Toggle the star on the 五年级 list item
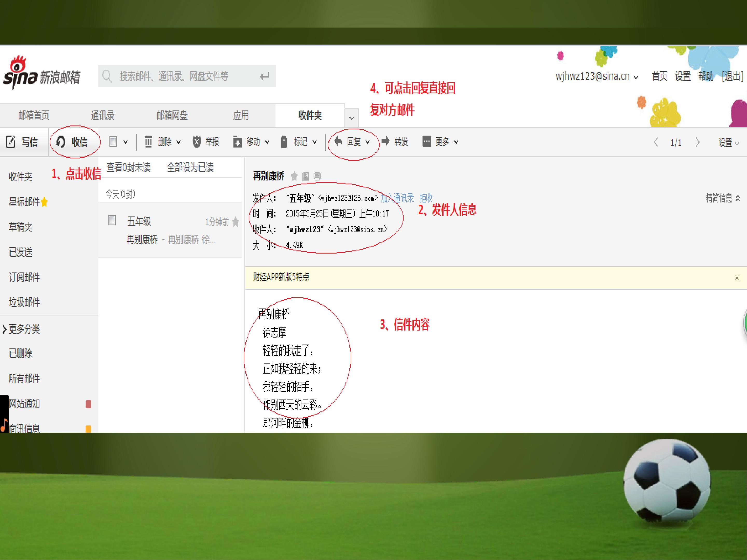 point(236,222)
